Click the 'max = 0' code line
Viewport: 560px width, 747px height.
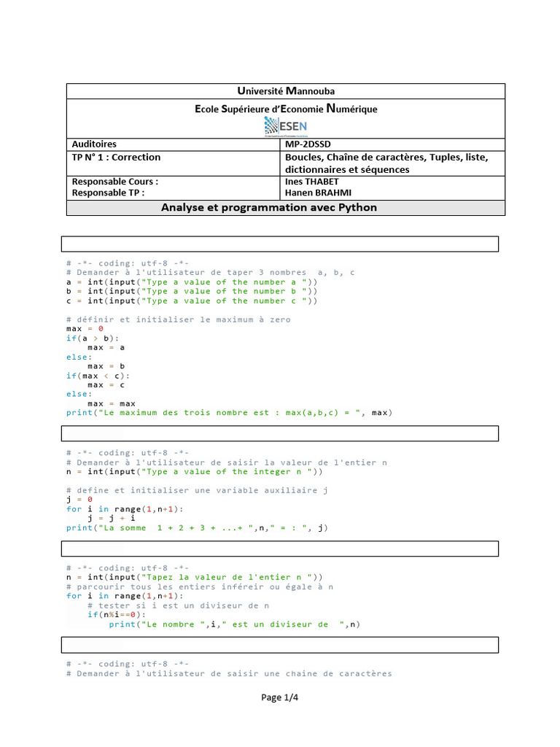pos(85,329)
